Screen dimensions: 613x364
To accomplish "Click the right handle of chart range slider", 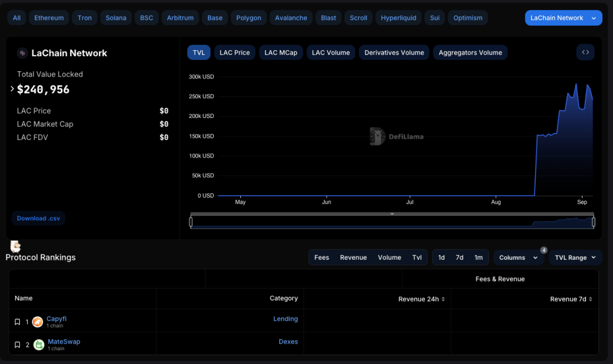I will tap(593, 222).
